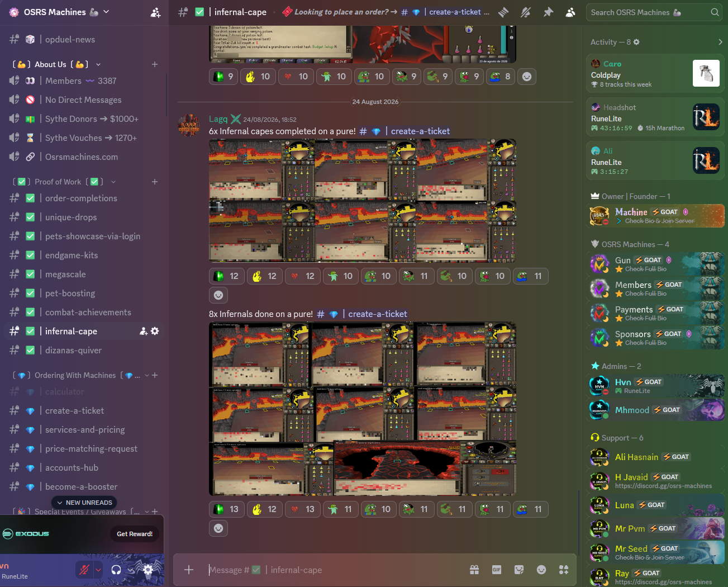Open the OSRS Machines server dropdown menu
Viewport: 728px width, 587px height.
106,12
